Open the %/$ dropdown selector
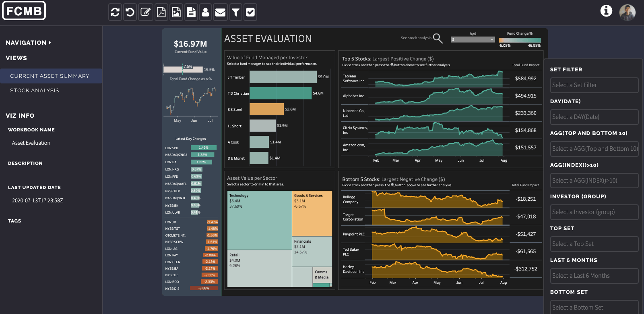The height and width of the screenshot is (314, 644). (x=473, y=40)
